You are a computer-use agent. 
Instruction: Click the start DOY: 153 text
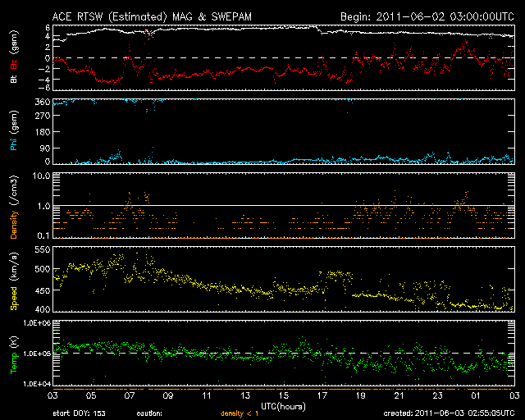80,413
